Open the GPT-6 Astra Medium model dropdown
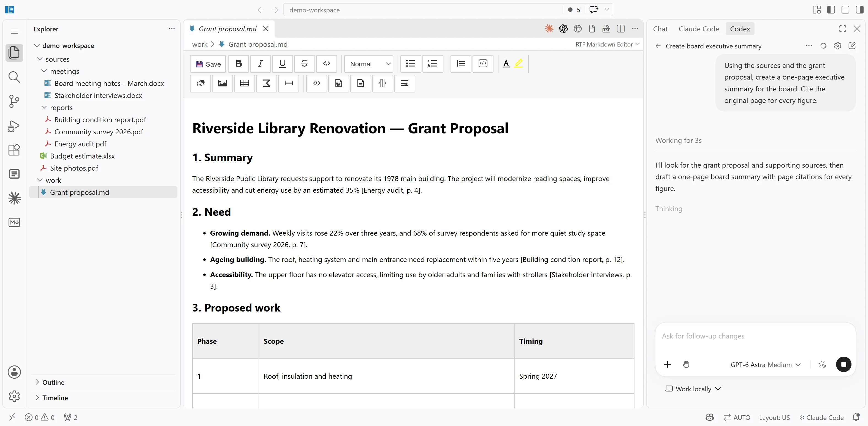 pyautogui.click(x=766, y=365)
